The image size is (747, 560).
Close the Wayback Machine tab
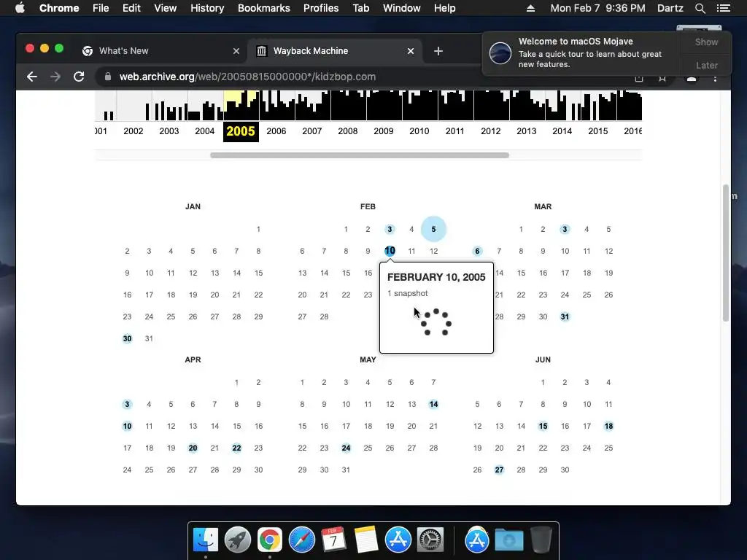click(x=411, y=51)
